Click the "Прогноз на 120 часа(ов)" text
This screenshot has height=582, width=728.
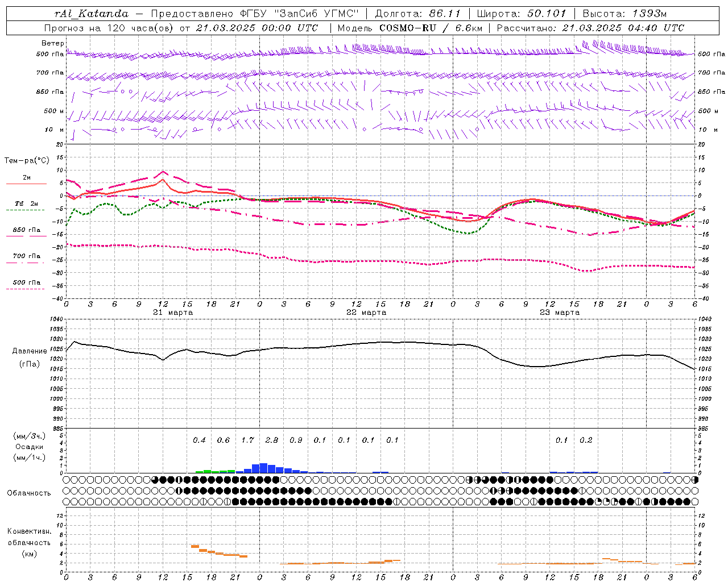pyautogui.click(x=109, y=28)
